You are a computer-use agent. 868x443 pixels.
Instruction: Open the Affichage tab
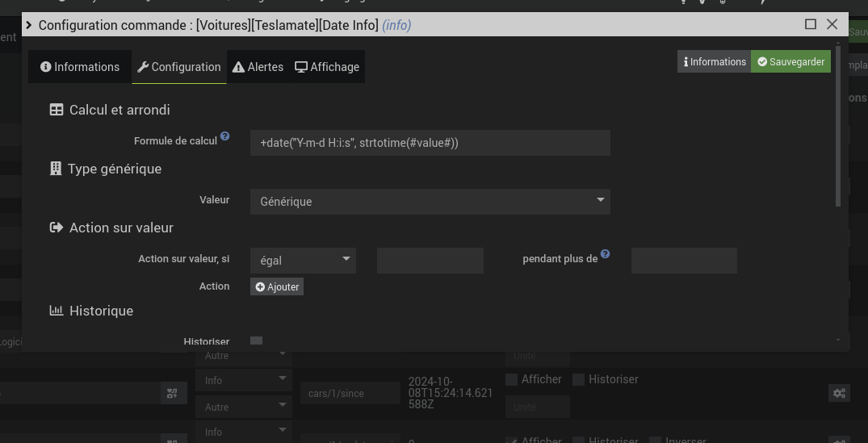pos(327,67)
